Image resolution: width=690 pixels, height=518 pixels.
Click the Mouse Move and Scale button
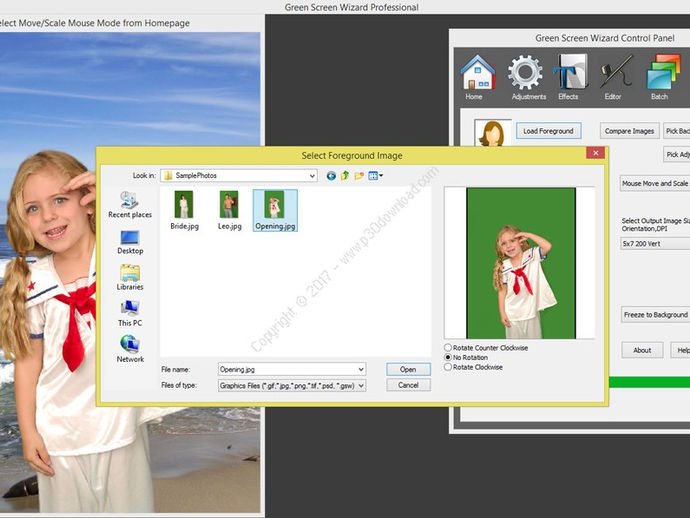coord(655,184)
